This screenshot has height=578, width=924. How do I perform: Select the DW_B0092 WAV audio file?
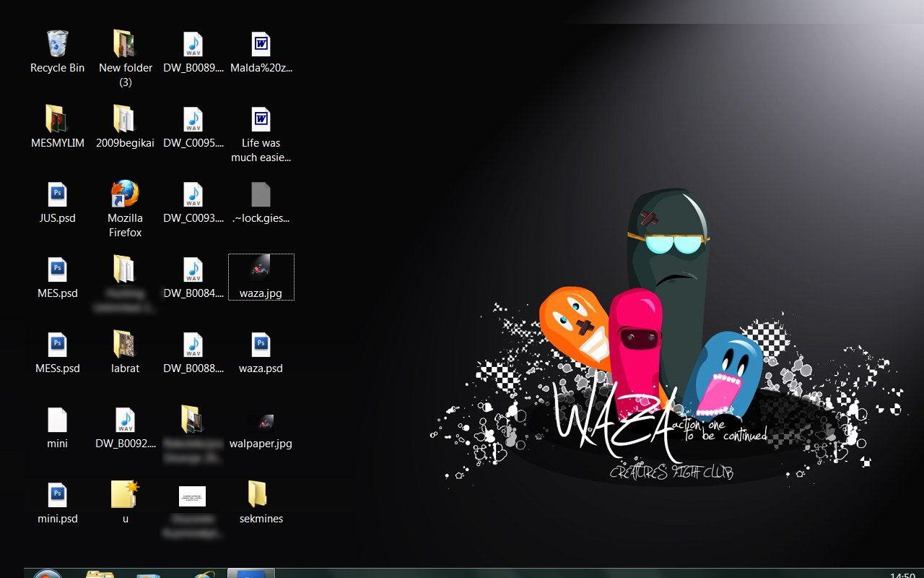tap(125, 420)
